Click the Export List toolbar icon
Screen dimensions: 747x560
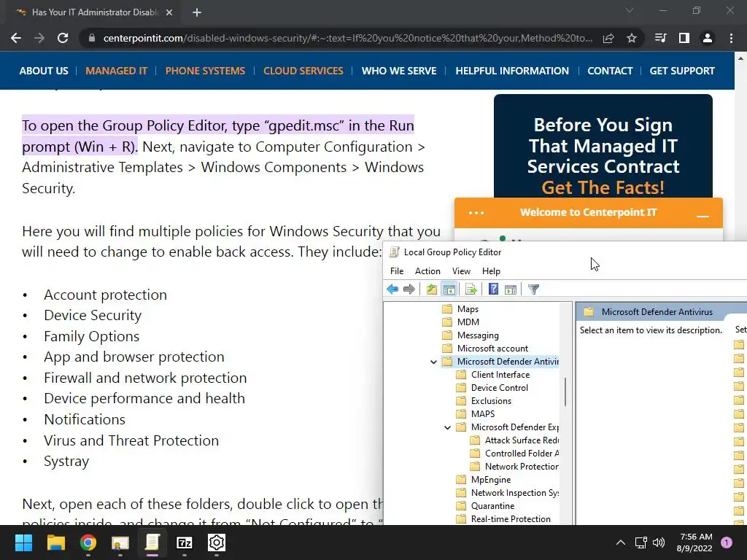coord(471,289)
